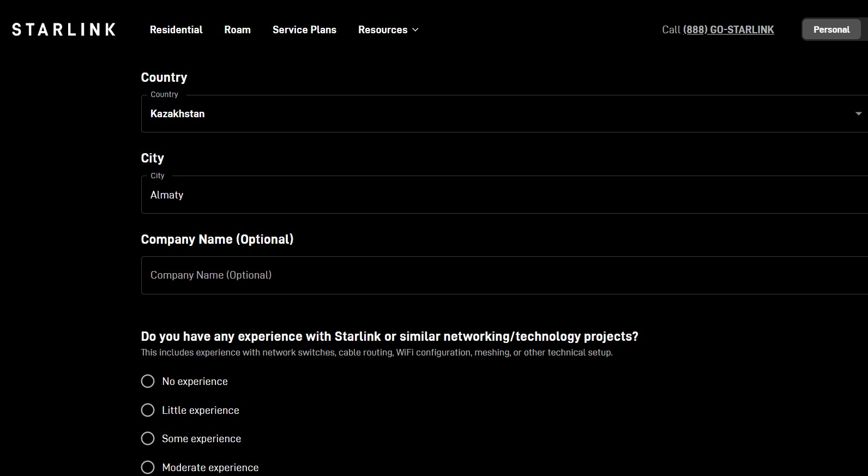The height and width of the screenshot is (476, 868).
Task: Click the chevron next to Resources
Action: coord(415,30)
